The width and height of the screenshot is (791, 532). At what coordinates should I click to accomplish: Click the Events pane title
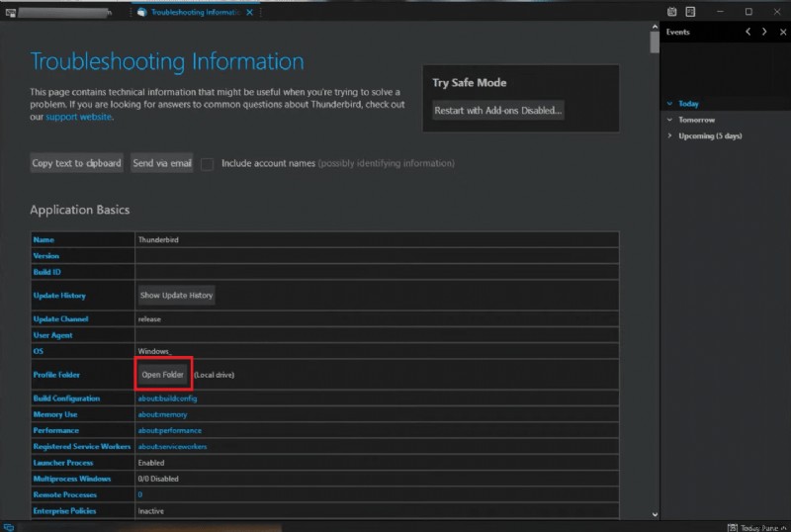pos(678,32)
